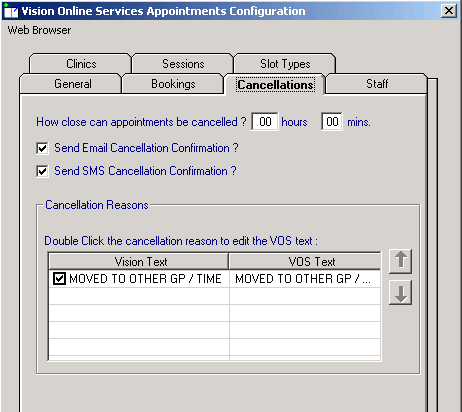
Task: Toggle Send Email Cancellation Confirmation checkbox
Action: click(x=42, y=148)
